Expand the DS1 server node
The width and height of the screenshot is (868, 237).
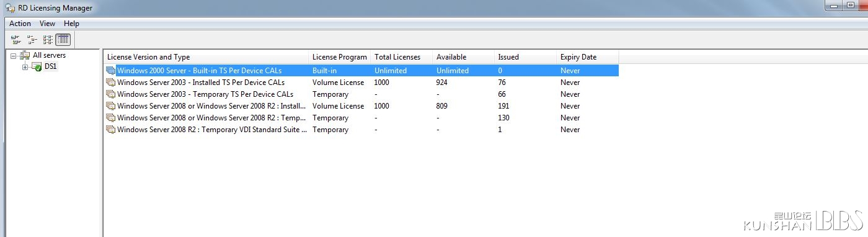click(x=25, y=67)
